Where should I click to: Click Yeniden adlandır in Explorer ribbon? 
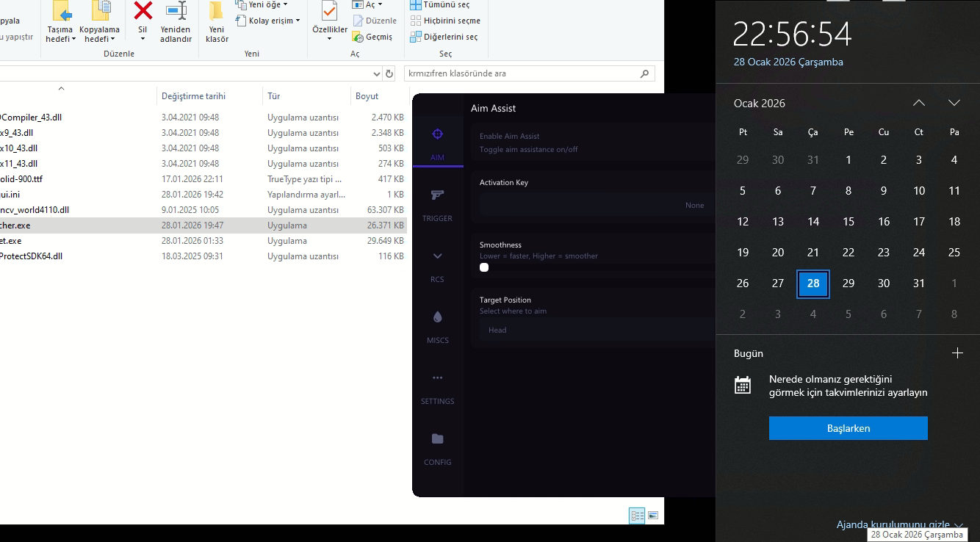[176, 21]
